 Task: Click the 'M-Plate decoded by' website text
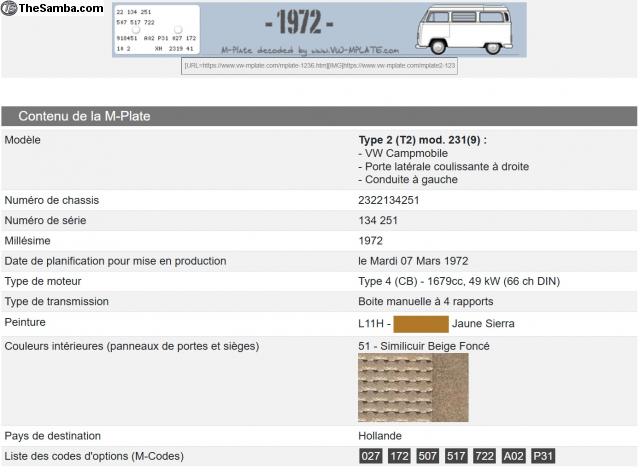pyautogui.click(x=309, y=50)
